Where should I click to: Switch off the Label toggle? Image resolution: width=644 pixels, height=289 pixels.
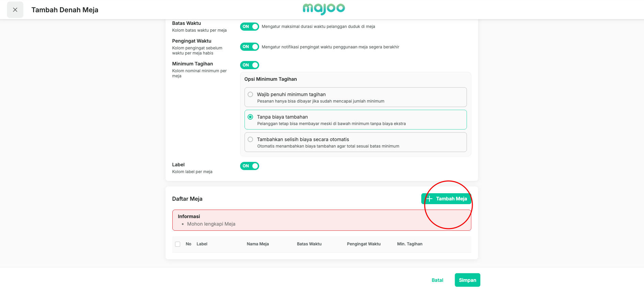tap(249, 166)
